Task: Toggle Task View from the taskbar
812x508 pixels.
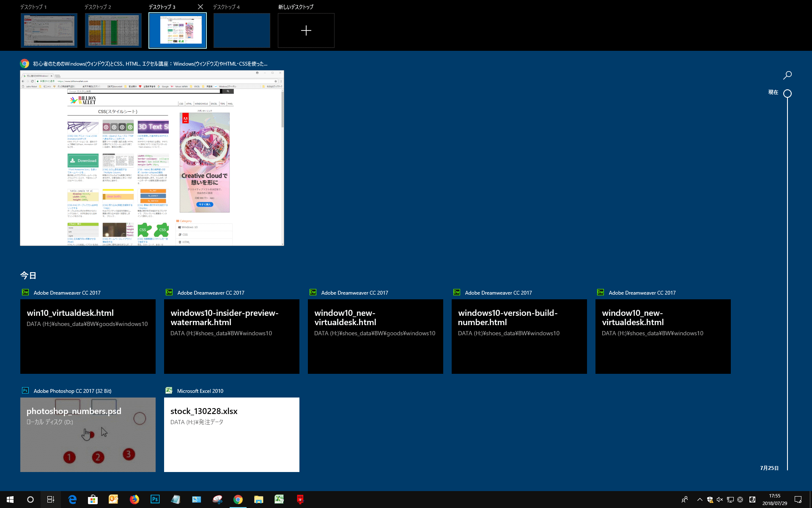Action: click(x=51, y=500)
